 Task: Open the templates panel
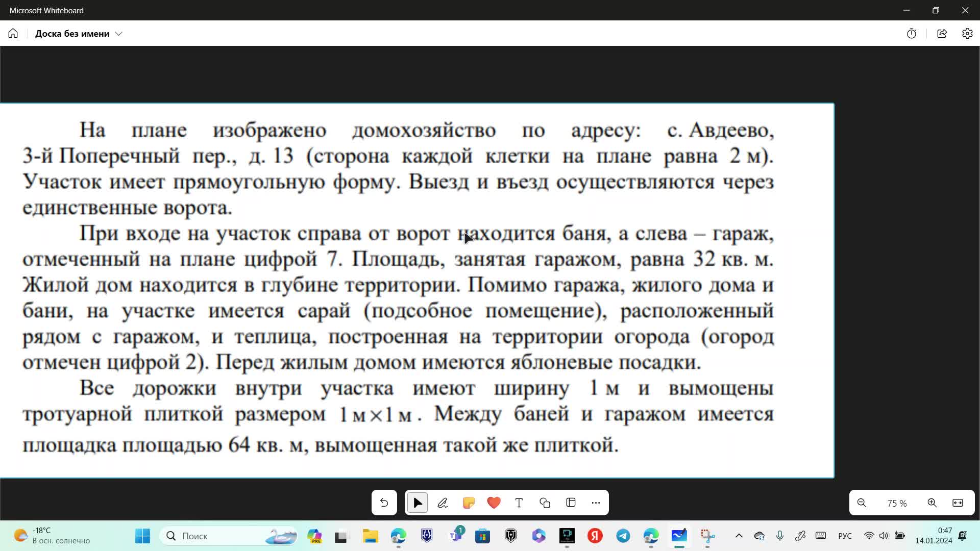570,503
